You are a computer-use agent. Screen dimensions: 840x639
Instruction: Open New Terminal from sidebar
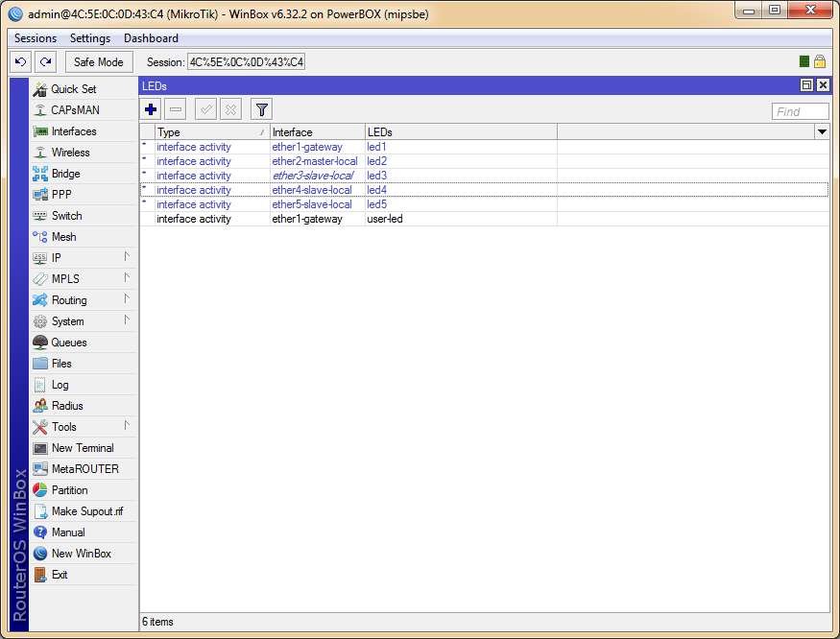point(82,448)
